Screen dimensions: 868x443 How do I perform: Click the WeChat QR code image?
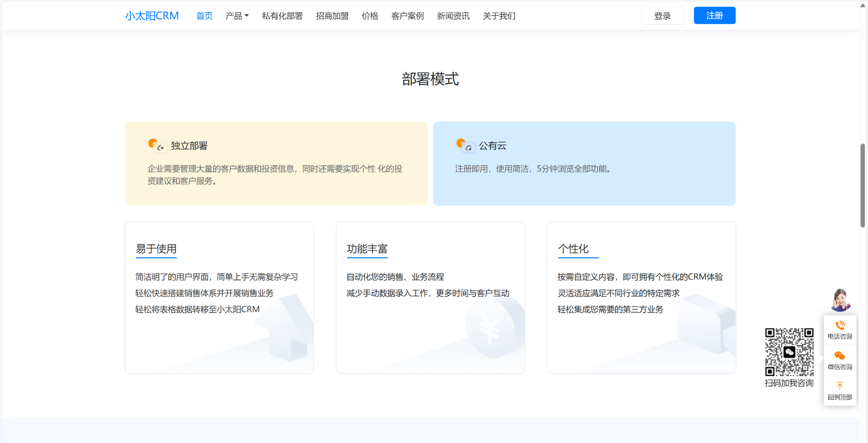click(789, 352)
